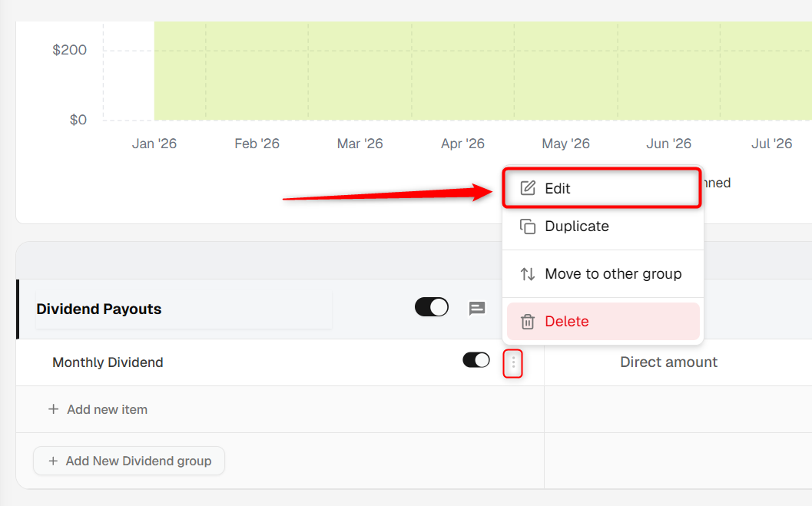Image resolution: width=812 pixels, height=506 pixels.
Task: Click the pencil Edit icon
Action: coord(527,188)
